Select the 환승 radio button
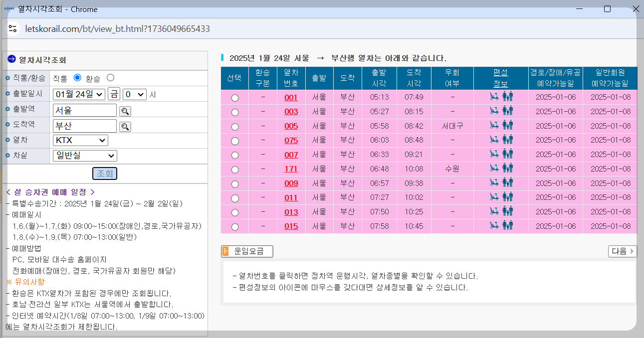The width and height of the screenshot is (644, 338). point(111,78)
